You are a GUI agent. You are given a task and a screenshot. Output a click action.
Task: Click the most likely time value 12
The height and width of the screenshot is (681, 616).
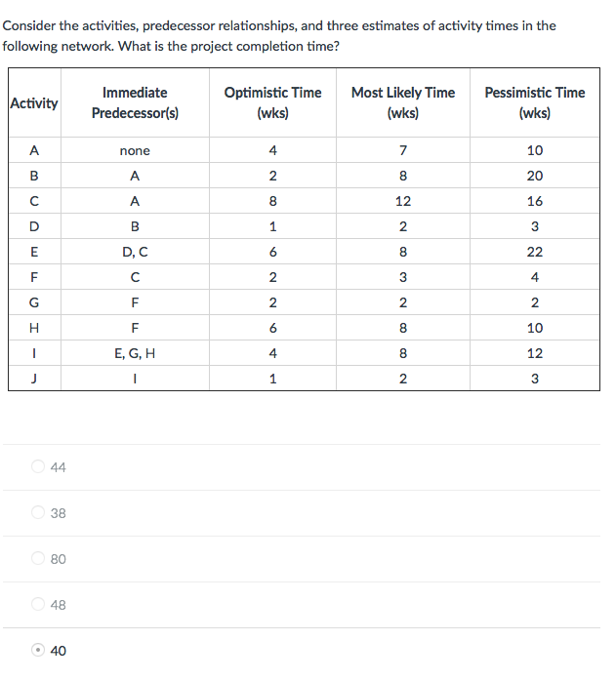402,202
